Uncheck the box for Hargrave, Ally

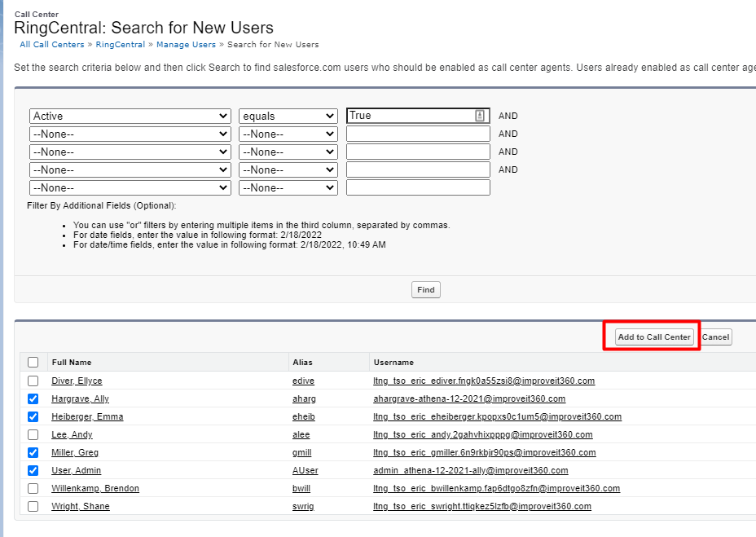point(33,398)
